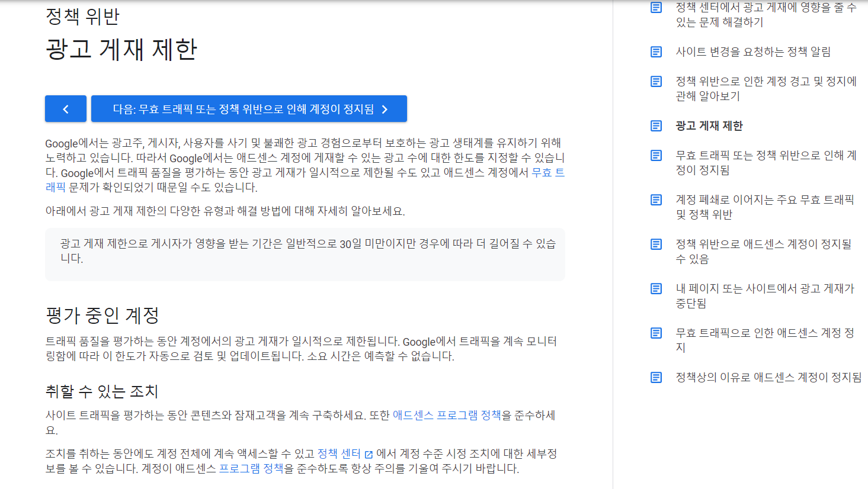868x489 pixels.
Task: Click the note box about 30일 미만 기간
Action: 305,254
